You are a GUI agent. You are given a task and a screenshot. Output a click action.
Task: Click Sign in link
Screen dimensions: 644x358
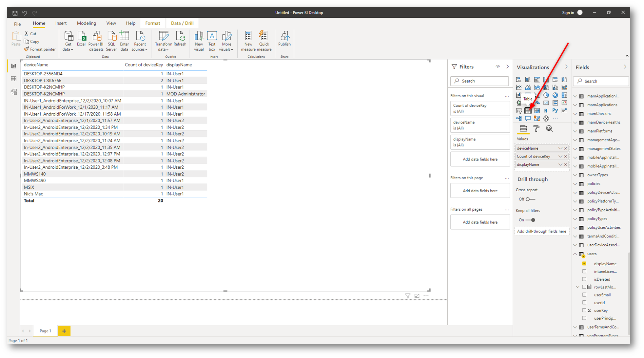click(x=568, y=13)
